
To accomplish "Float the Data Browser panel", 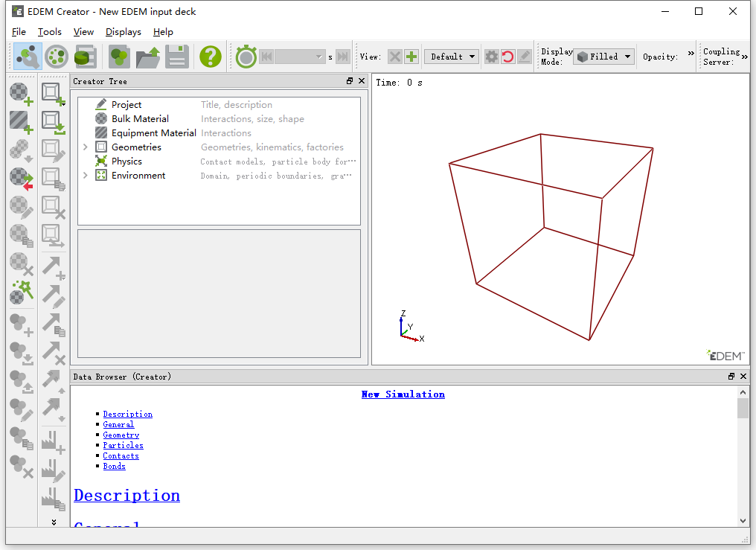I will 731,377.
